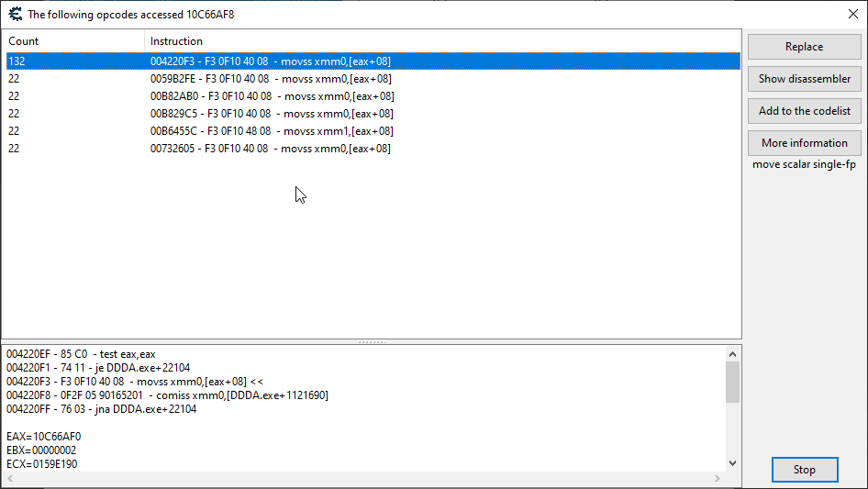This screenshot has width=868, height=489.
Task: Click scroll down arrow in register pane
Action: point(732,463)
